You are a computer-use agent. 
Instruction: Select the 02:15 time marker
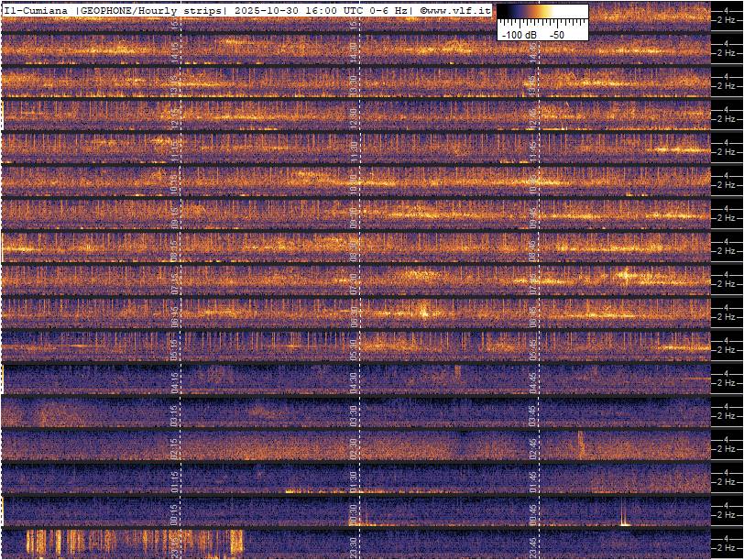tap(176, 445)
